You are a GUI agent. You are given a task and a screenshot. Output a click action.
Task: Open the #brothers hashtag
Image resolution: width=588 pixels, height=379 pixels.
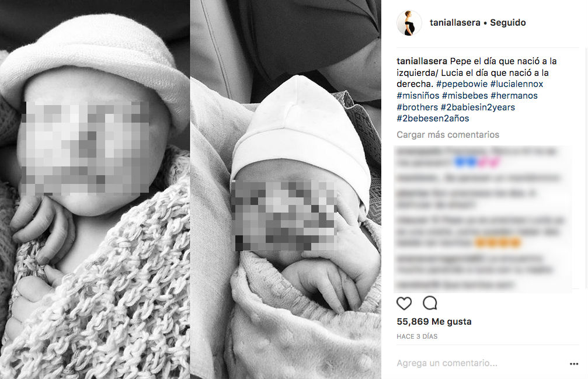pyautogui.click(x=417, y=107)
